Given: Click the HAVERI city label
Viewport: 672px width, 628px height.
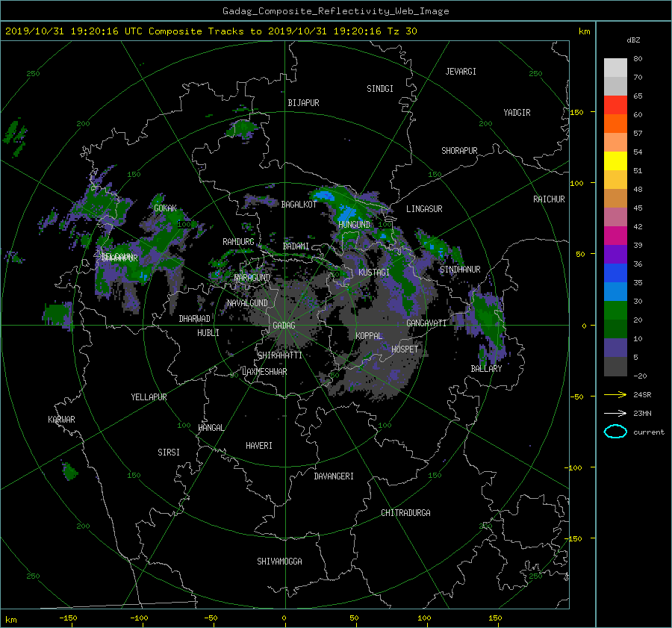Looking at the screenshot, I should (259, 446).
